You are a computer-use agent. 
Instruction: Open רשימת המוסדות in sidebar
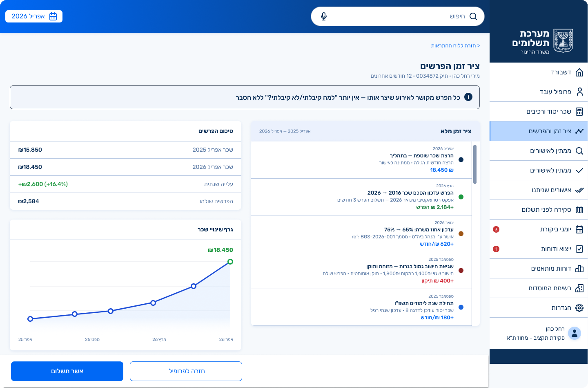pyautogui.click(x=539, y=288)
